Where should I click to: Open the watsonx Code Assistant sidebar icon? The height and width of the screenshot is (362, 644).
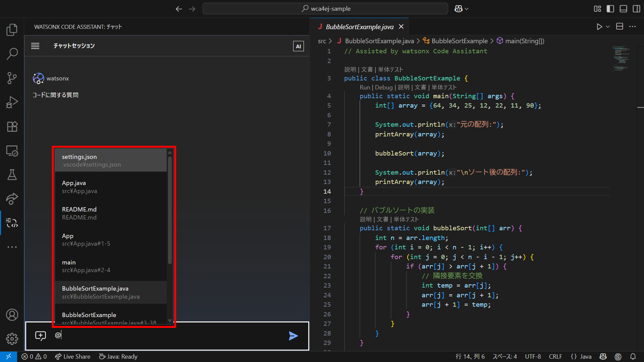point(12,223)
